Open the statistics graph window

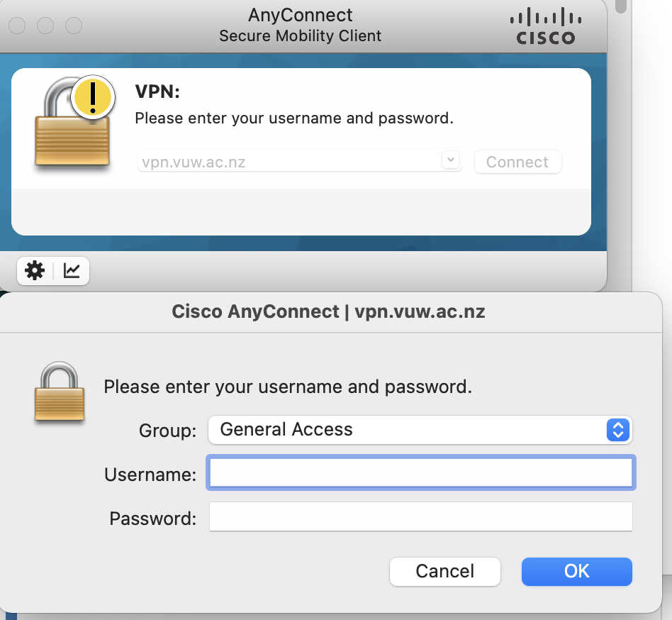[x=72, y=270]
